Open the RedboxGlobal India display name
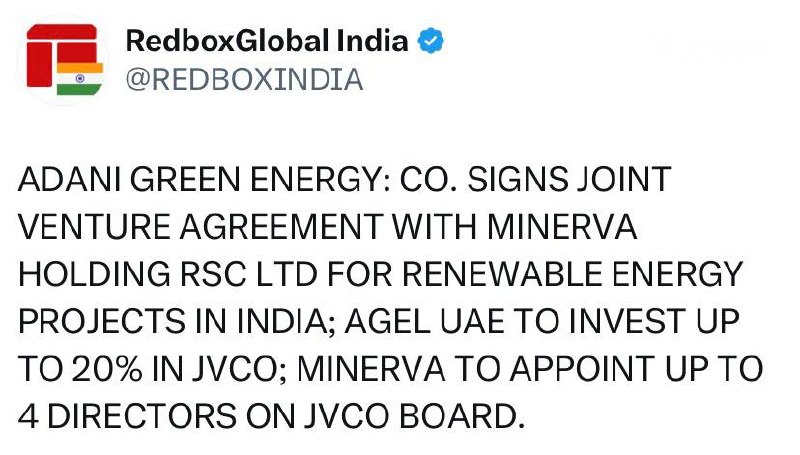Viewport: 800px width, 455px height. coord(267,42)
